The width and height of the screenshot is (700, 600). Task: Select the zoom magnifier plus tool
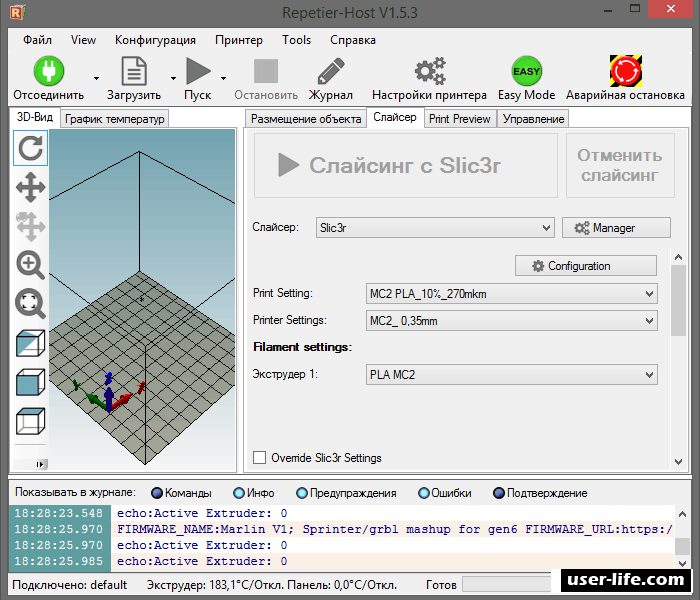point(30,265)
